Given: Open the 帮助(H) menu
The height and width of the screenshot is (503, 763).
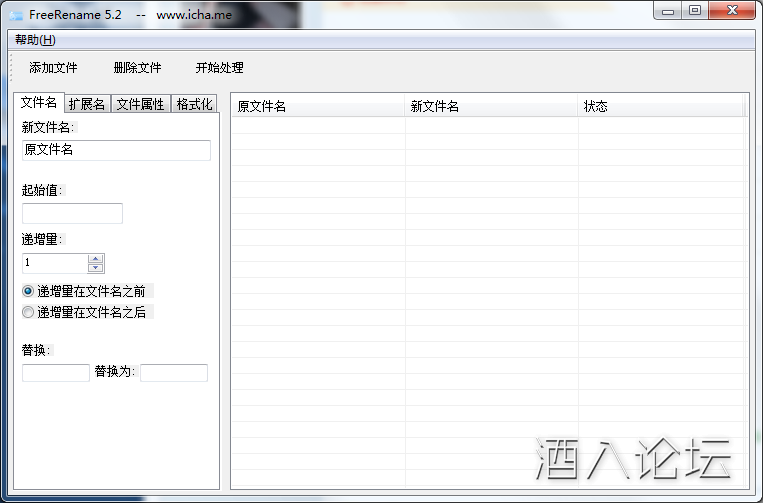Looking at the screenshot, I should tap(35, 40).
